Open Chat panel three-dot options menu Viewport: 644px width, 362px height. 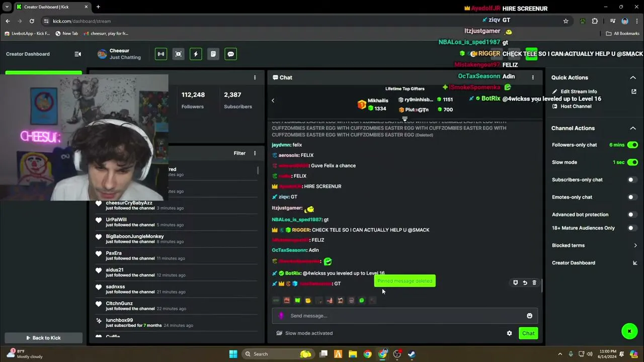[x=533, y=77]
